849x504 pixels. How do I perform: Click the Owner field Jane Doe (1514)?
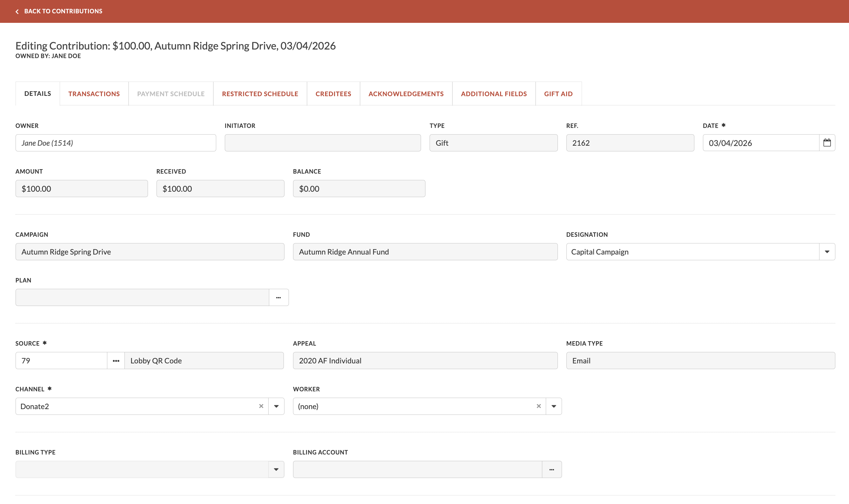(x=116, y=143)
